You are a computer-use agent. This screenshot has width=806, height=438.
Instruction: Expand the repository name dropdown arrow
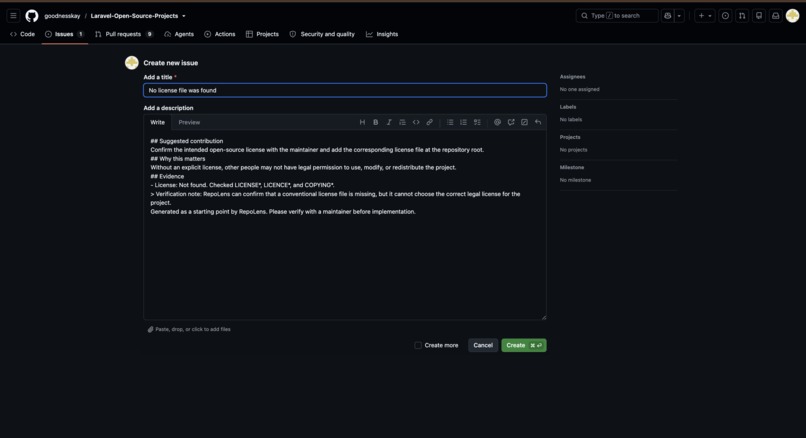point(184,16)
